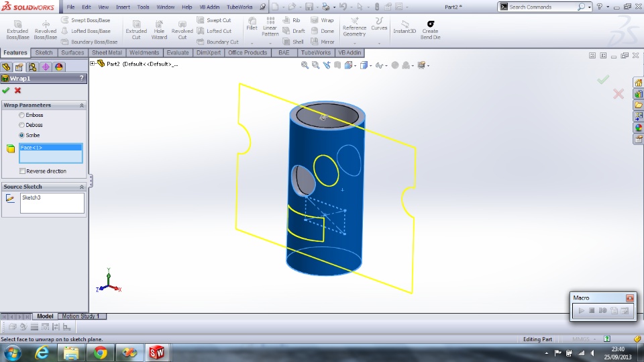The image size is (644, 362).
Task: Play the macro in Macro toolbar
Action: click(x=581, y=310)
